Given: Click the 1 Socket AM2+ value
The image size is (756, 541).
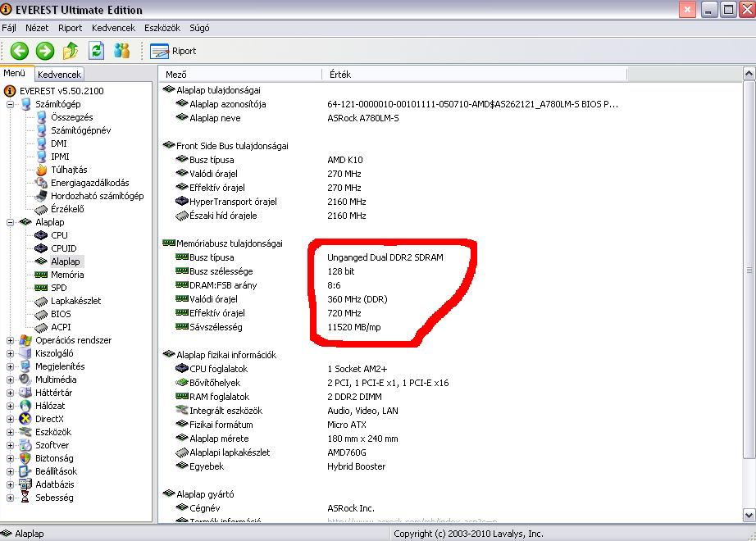Looking at the screenshot, I should [357, 369].
